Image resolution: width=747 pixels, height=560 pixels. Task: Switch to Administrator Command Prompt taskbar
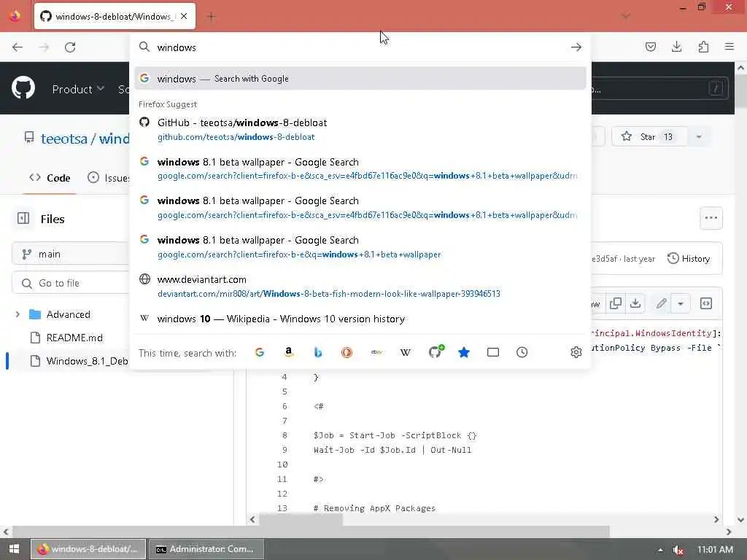[x=206, y=549]
